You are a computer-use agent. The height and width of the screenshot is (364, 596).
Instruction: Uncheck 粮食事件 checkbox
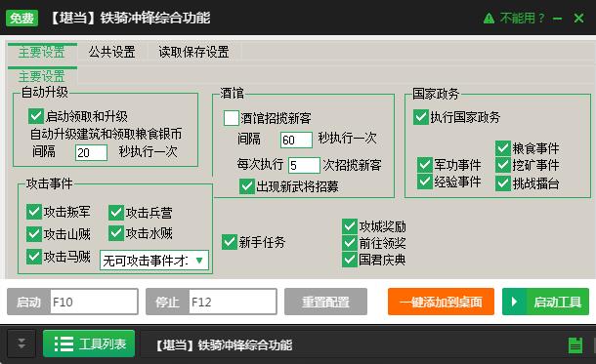coord(503,148)
